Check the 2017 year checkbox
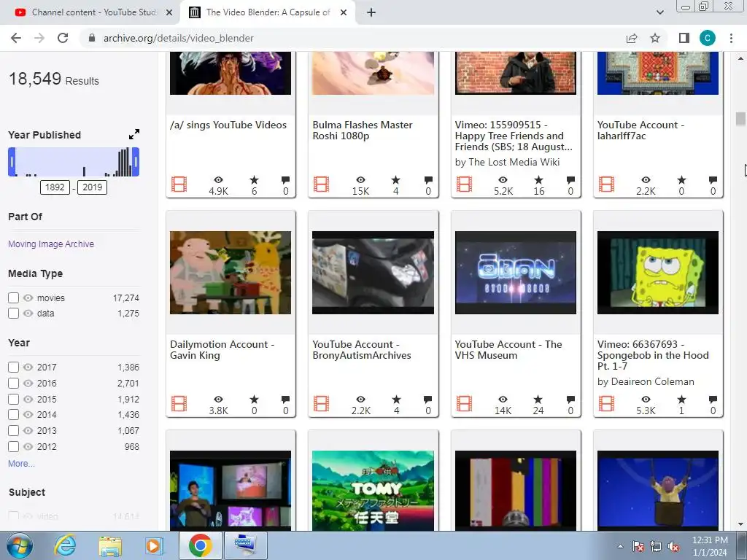Viewport: 747px width, 560px height. [13, 367]
